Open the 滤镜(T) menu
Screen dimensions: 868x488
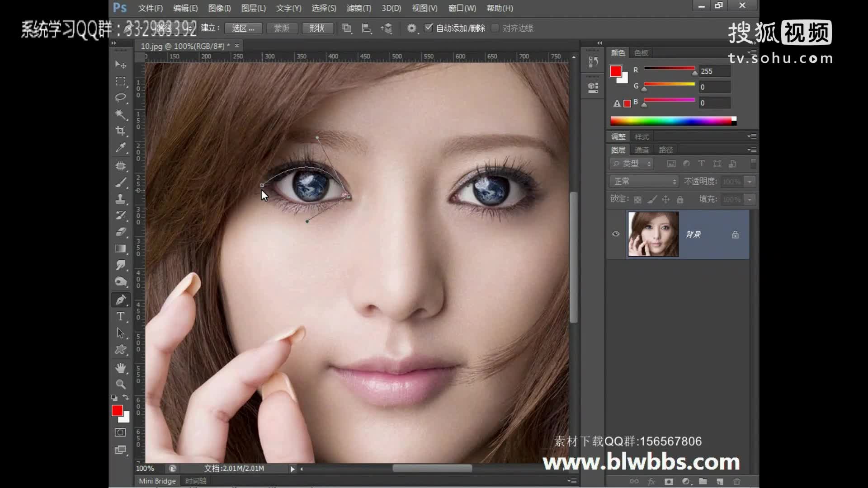(x=359, y=8)
